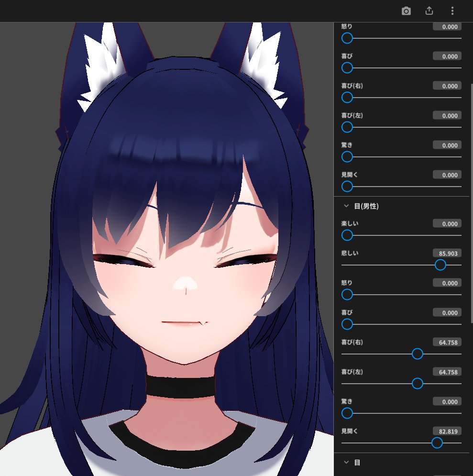This screenshot has width=473, height=476.
Task: Open the export/upload icon in the top bar
Action: click(x=429, y=11)
